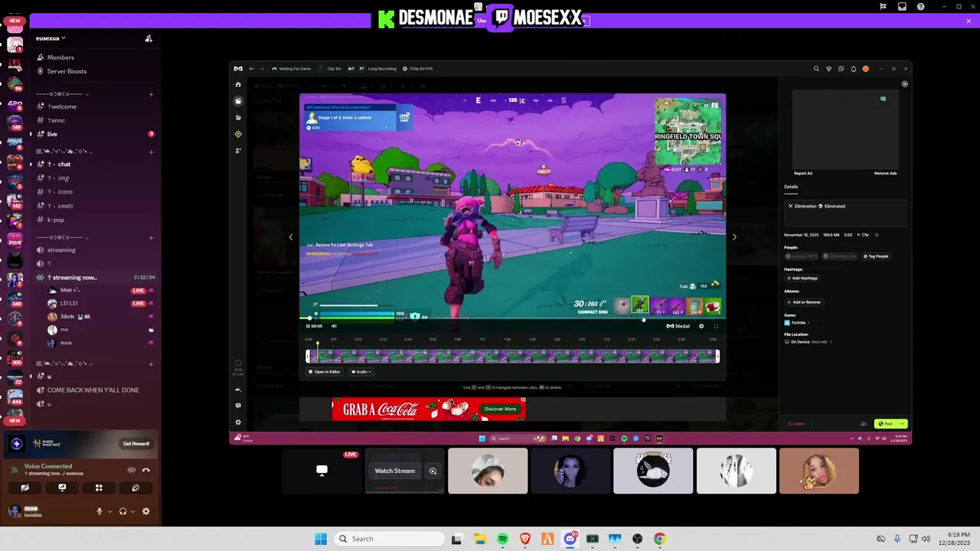The height and width of the screenshot is (551, 980).
Task: Open the soundboard icon
Action: pos(136,487)
